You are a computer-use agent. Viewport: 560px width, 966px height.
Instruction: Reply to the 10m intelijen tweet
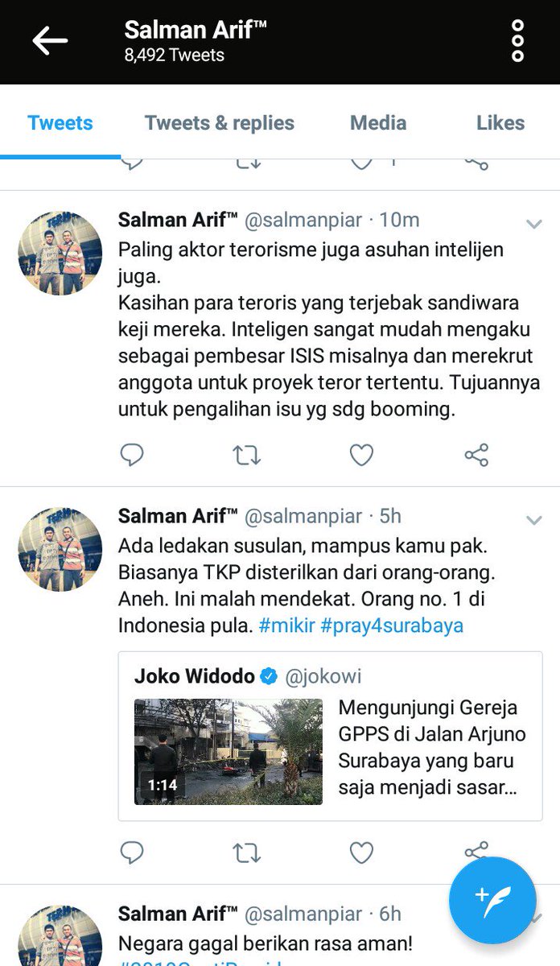point(132,456)
